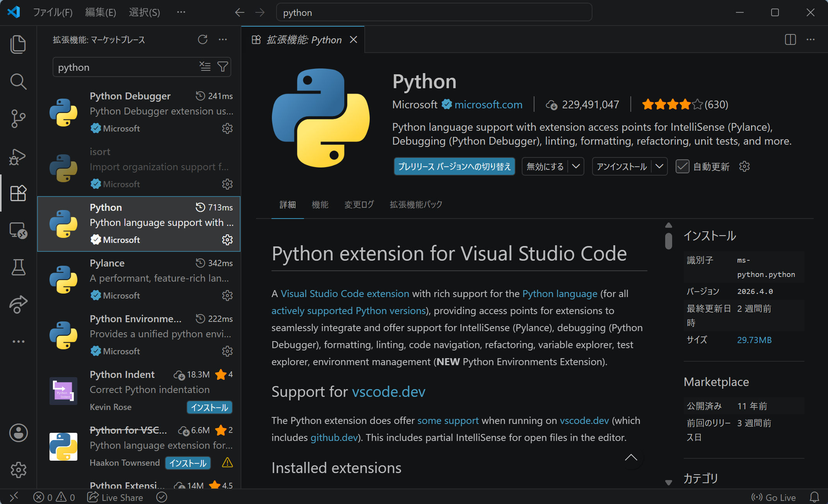Open Pylance extension manage gear

pyautogui.click(x=227, y=296)
